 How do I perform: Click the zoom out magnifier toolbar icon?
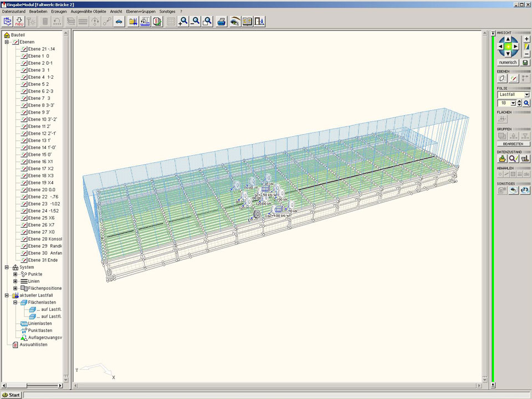tap(195, 22)
